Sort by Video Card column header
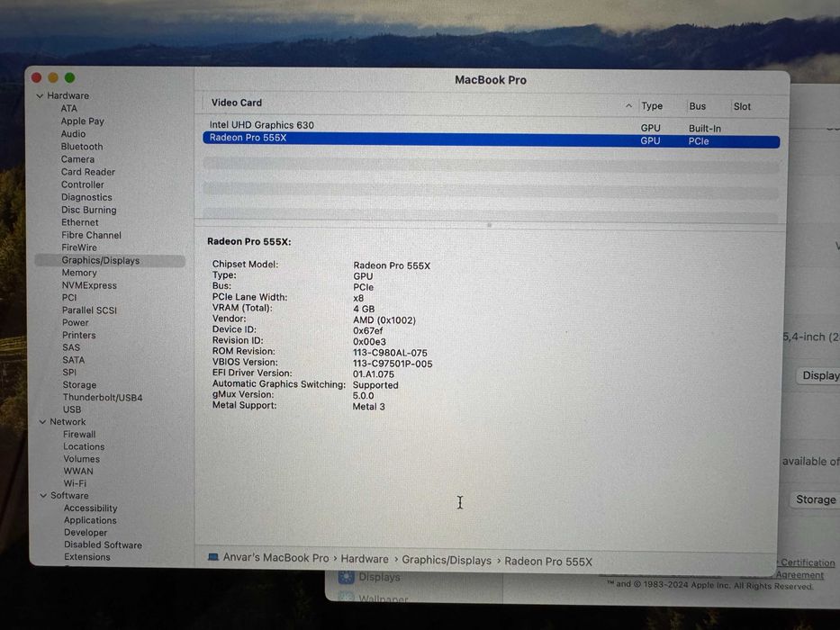This screenshot has width=840, height=630. pos(237,103)
